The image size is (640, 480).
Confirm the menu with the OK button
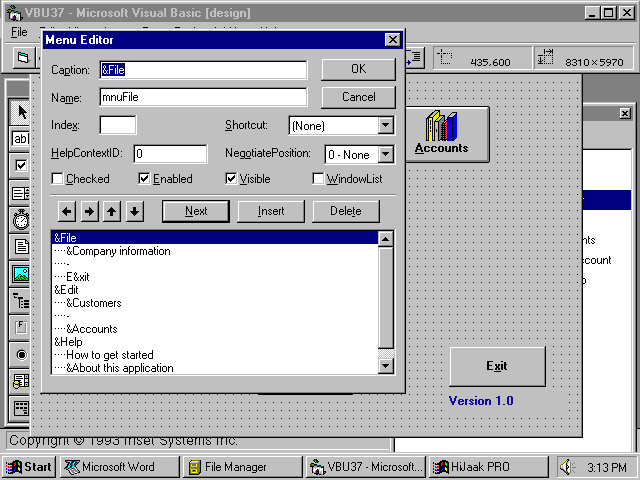point(358,69)
